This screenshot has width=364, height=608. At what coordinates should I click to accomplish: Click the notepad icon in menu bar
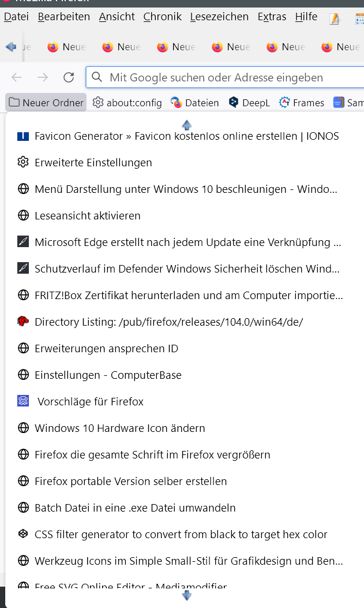335,19
